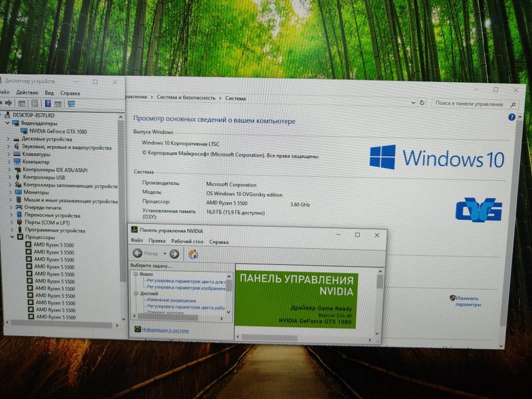This screenshot has height=399, width=532.
Task: Open Регулировка параметров цвета для видео task
Action: [x=186, y=281]
